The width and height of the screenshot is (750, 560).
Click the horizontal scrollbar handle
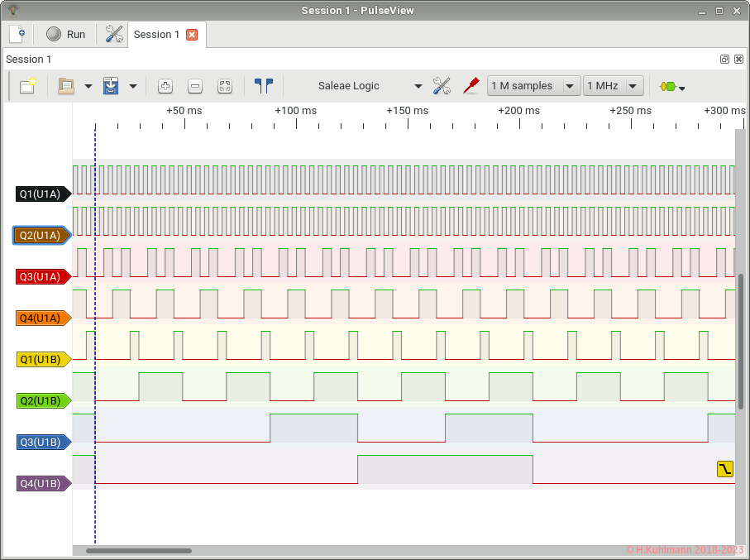(138, 550)
